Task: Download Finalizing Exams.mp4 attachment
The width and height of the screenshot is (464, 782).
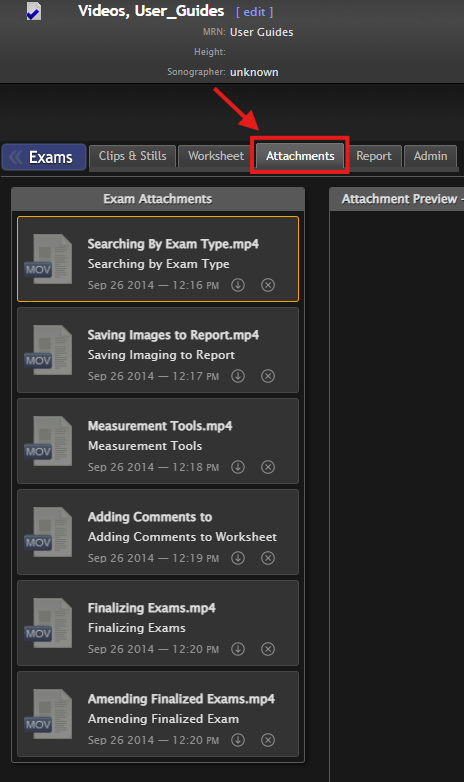Action: coord(238,649)
